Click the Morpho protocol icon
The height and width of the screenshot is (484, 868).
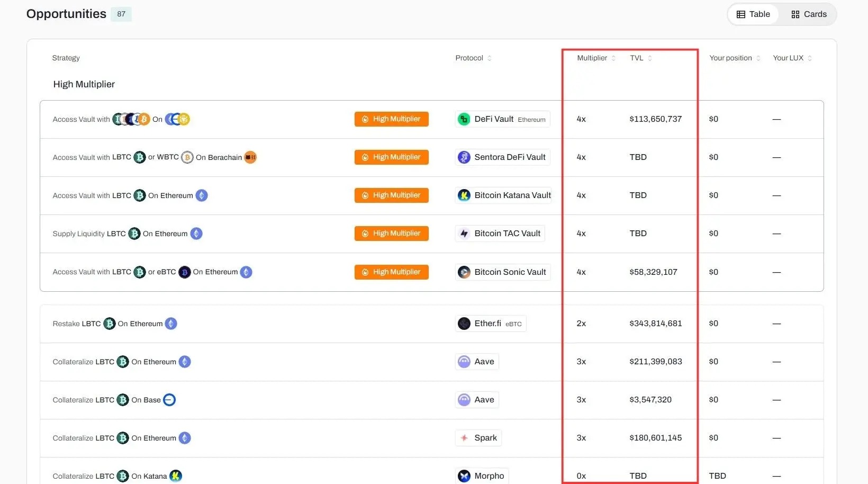pyautogui.click(x=464, y=476)
